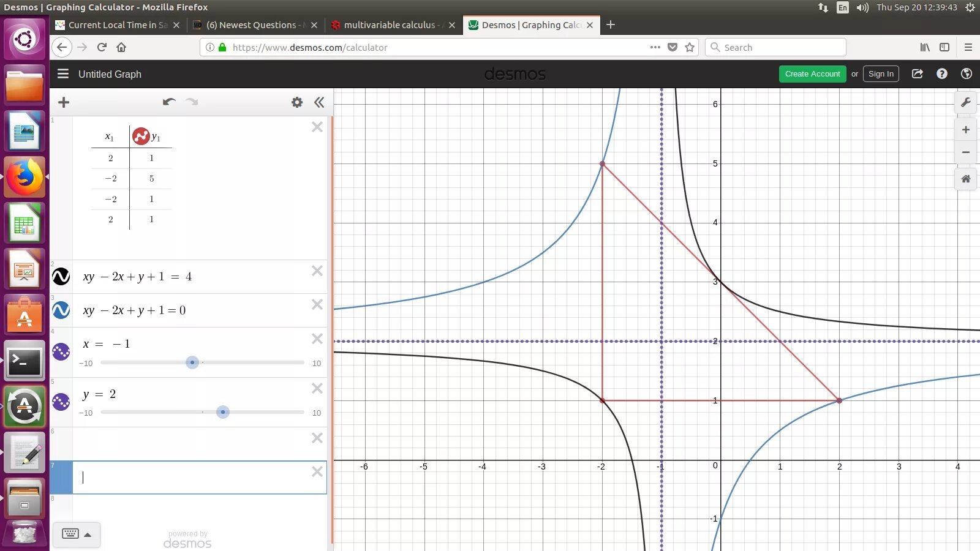Open a new Firefox tab
This screenshot has height=551, width=980.
click(611, 25)
